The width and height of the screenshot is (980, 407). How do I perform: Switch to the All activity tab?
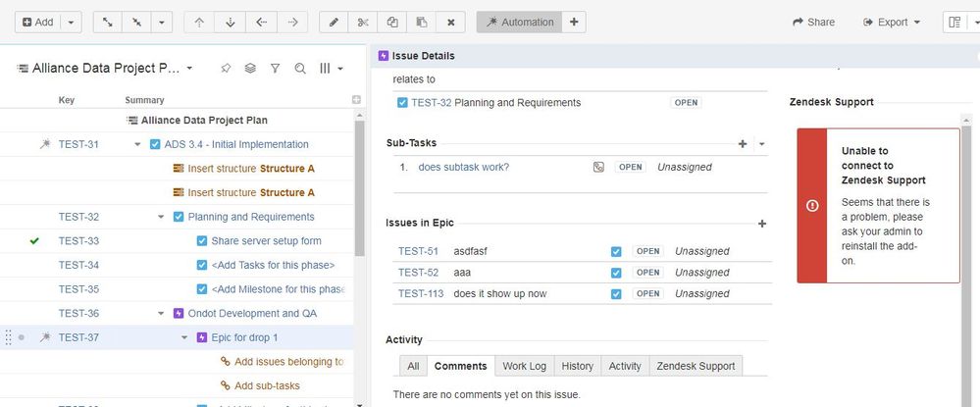click(413, 366)
